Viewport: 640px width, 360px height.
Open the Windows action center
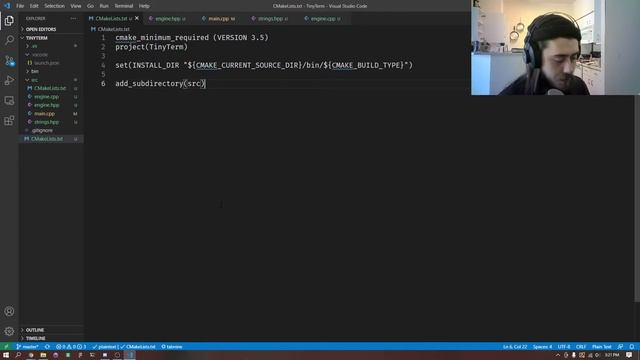click(x=629, y=356)
